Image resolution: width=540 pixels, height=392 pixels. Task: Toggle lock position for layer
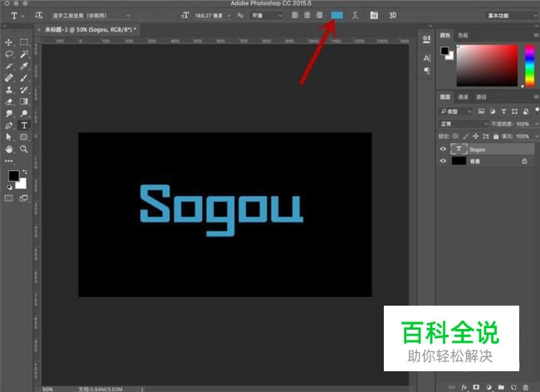[x=475, y=136]
